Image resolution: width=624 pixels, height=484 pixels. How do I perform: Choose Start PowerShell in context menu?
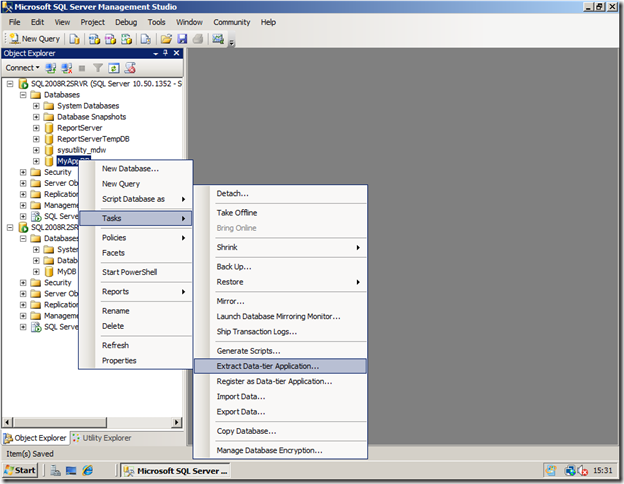[136, 272]
